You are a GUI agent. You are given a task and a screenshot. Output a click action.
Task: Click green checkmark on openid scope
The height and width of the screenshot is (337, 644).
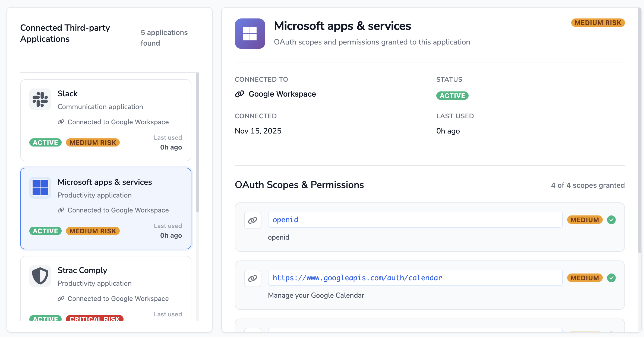click(x=611, y=220)
